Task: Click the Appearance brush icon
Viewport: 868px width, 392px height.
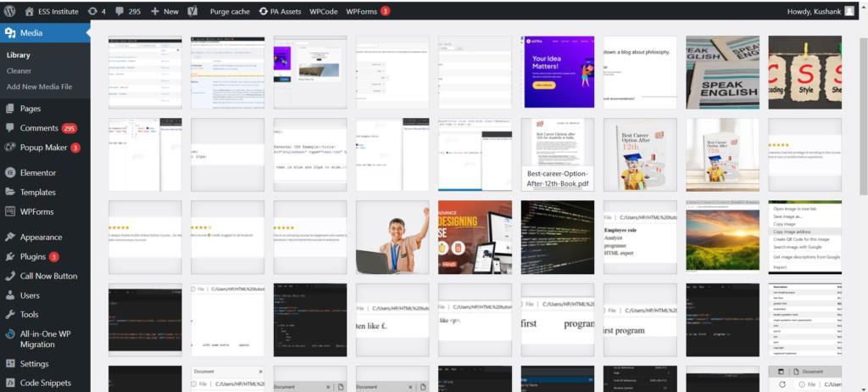Action: [10, 237]
